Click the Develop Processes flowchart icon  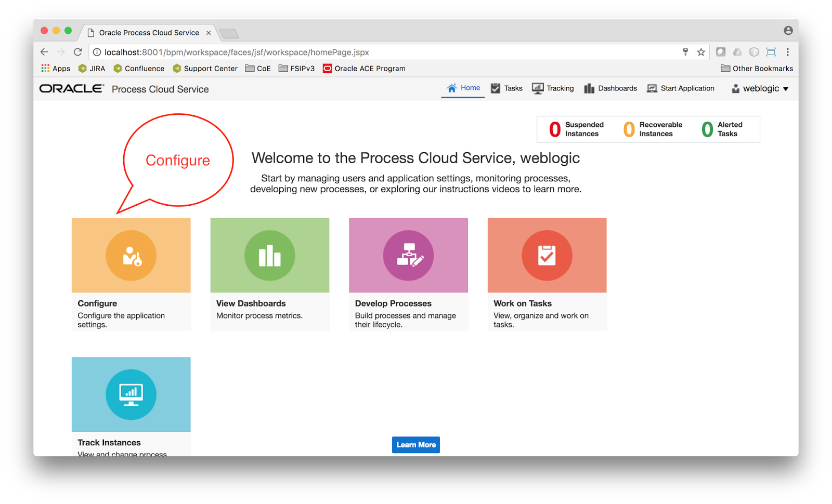(408, 255)
